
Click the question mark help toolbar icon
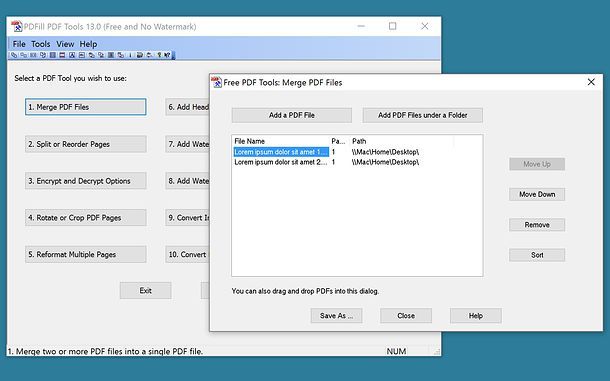pos(159,55)
